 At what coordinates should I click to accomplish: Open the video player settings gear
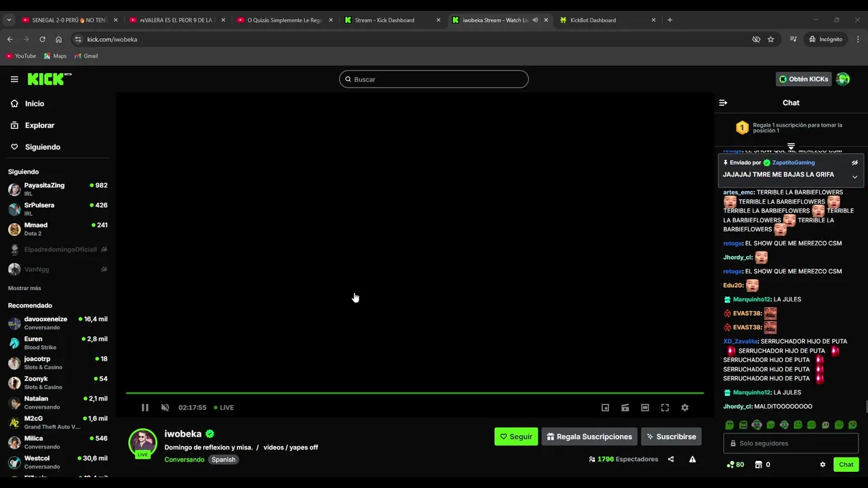point(685,407)
